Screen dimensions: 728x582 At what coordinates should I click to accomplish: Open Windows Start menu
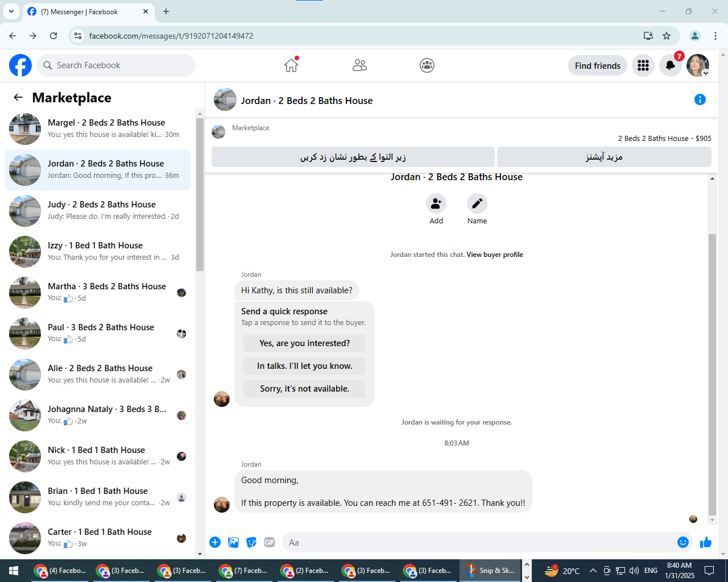click(14, 571)
